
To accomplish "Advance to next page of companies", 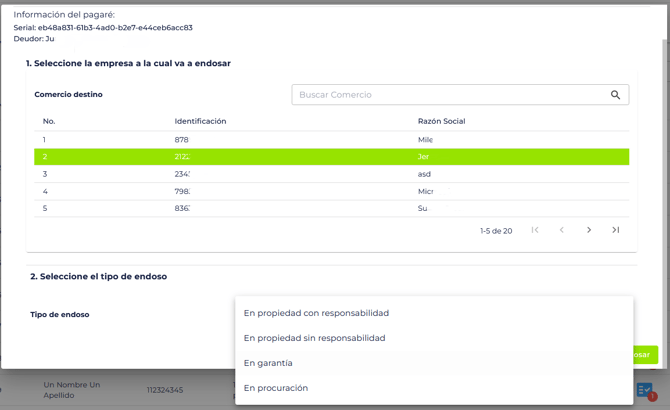I will tap(589, 230).
